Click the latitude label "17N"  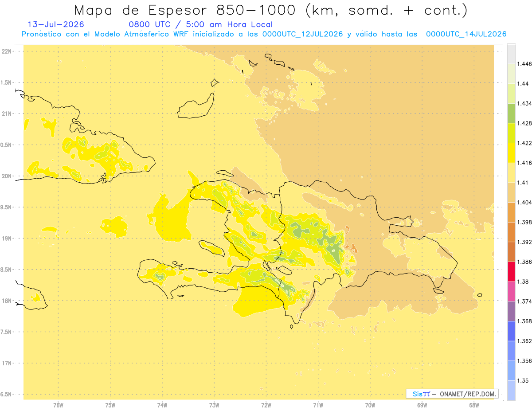pyautogui.click(x=7, y=364)
